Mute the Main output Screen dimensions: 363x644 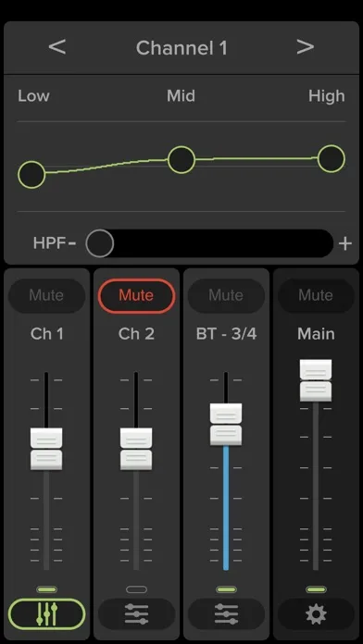pos(316,295)
